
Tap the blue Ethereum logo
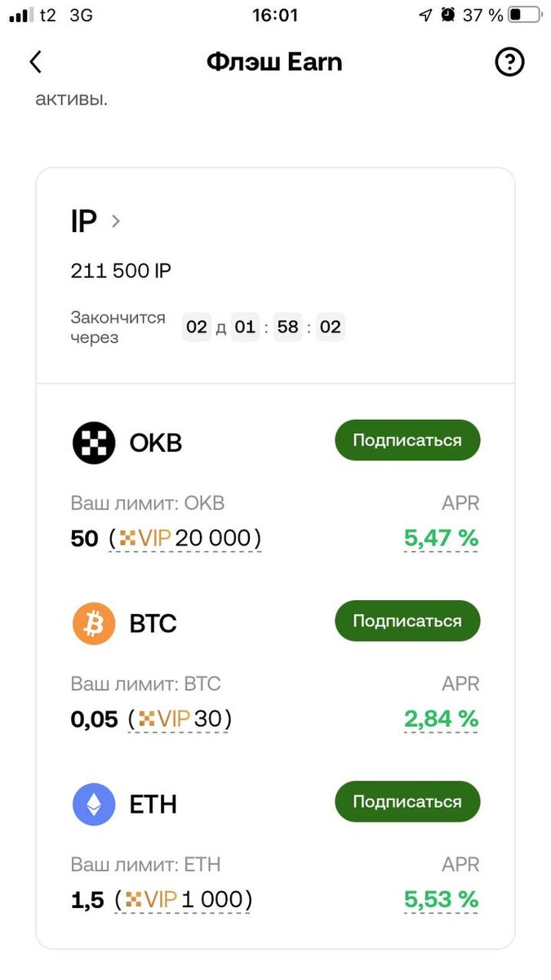click(94, 804)
